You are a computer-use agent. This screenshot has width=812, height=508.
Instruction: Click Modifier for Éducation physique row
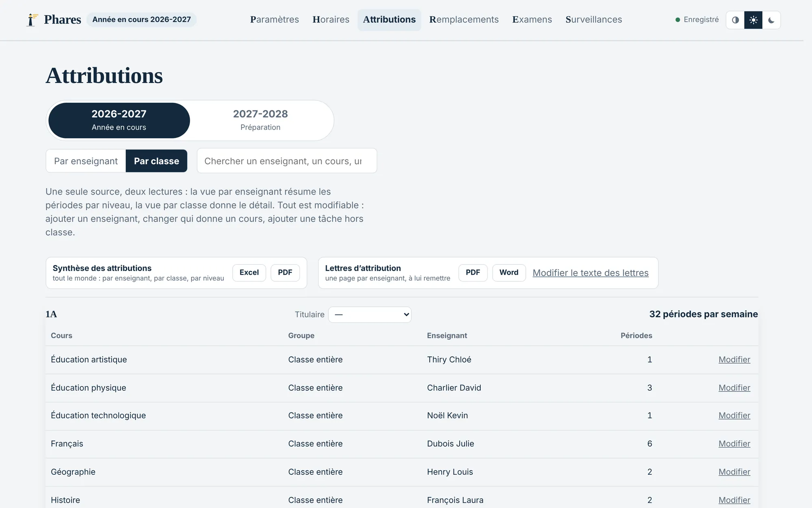pyautogui.click(x=734, y=388)
